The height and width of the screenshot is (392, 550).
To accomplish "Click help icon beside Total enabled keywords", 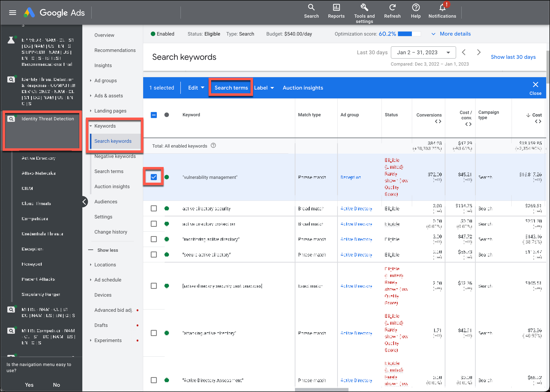I will click(213, 146).
